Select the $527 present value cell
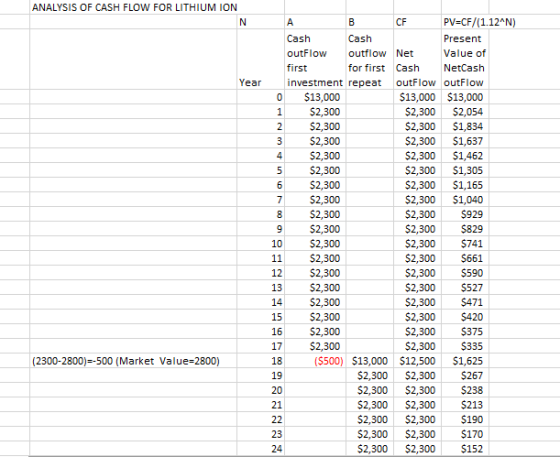The image size is (560, 457). tap(465, 287)
